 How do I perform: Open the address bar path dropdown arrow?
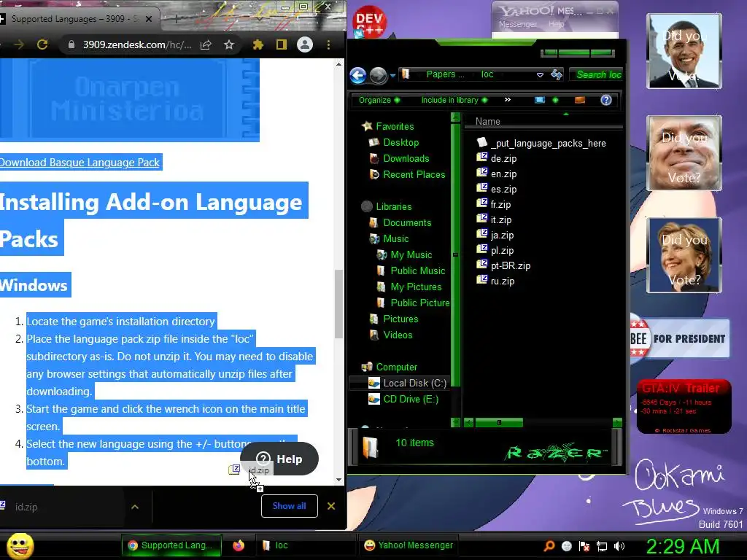click(540, 75)
